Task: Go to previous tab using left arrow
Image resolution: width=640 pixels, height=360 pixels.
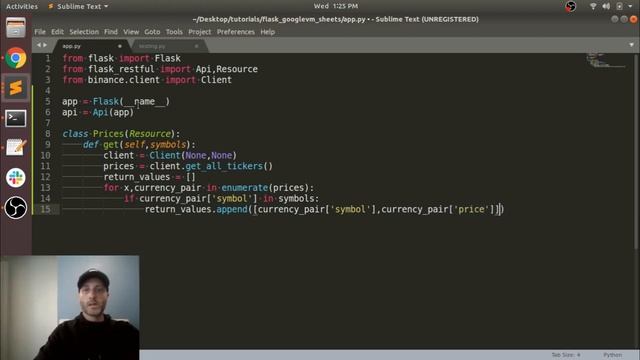Action: coord(39,45)
